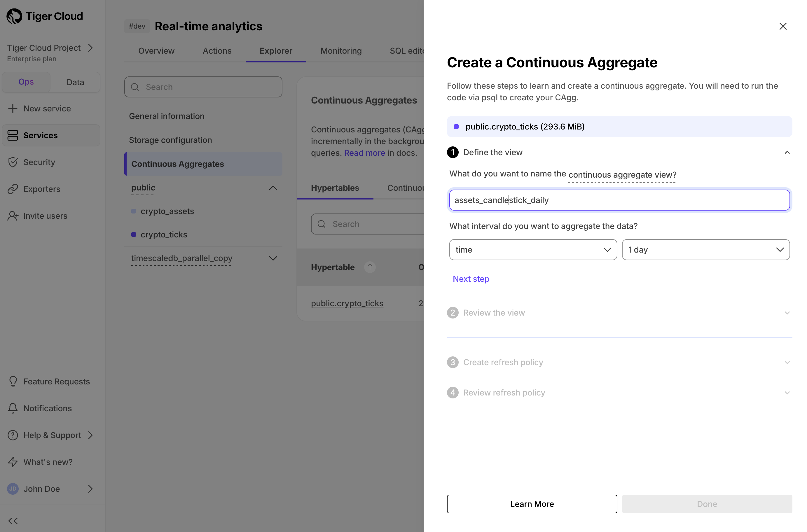
Task: Switch to the Data toggle
Action: pyautogui.click(x=75, y=82)
